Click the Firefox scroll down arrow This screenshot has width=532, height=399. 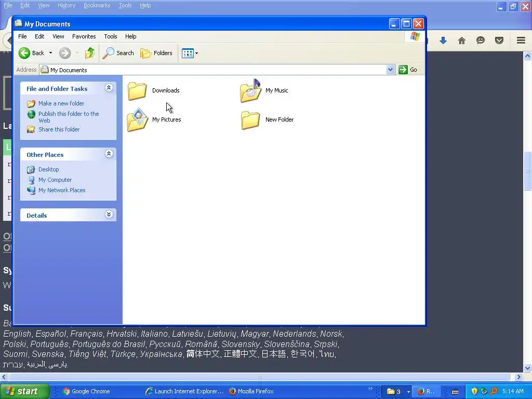coord(527,368)
